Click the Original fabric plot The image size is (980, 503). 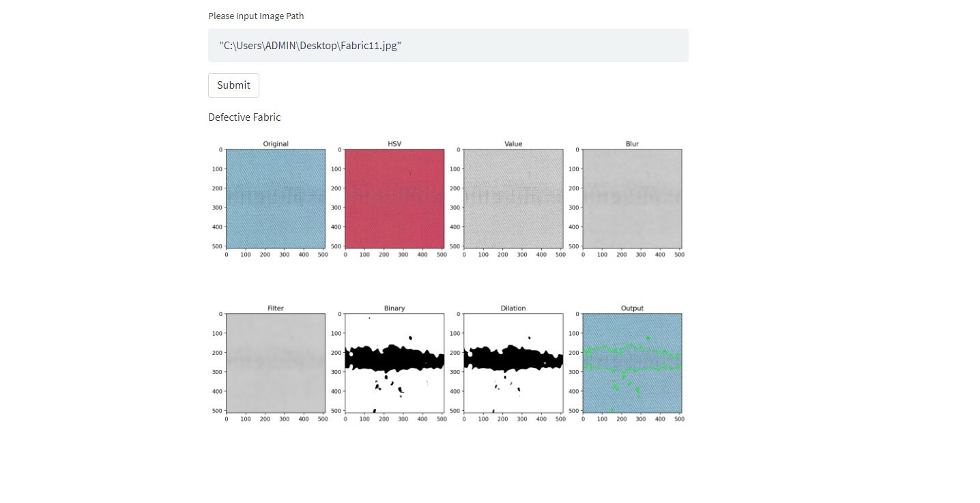(275, 198)
